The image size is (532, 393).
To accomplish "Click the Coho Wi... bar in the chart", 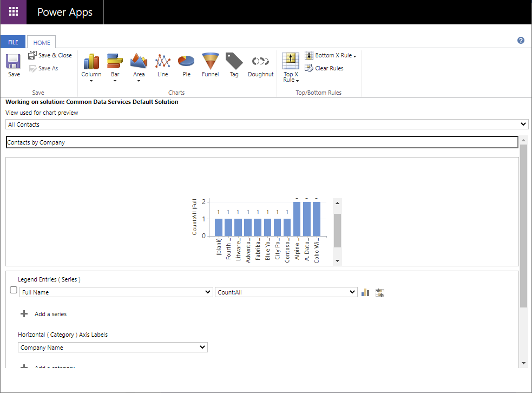I will [x=317, y=219].
